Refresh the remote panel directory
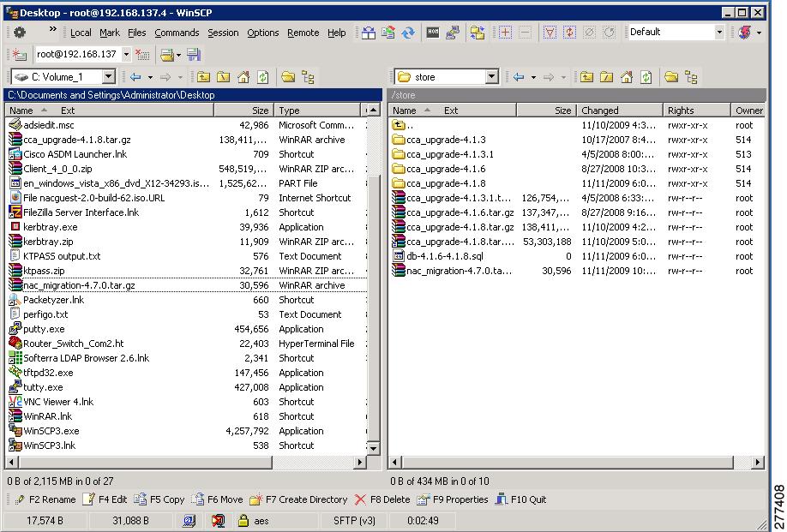 [x=646, y=77]
